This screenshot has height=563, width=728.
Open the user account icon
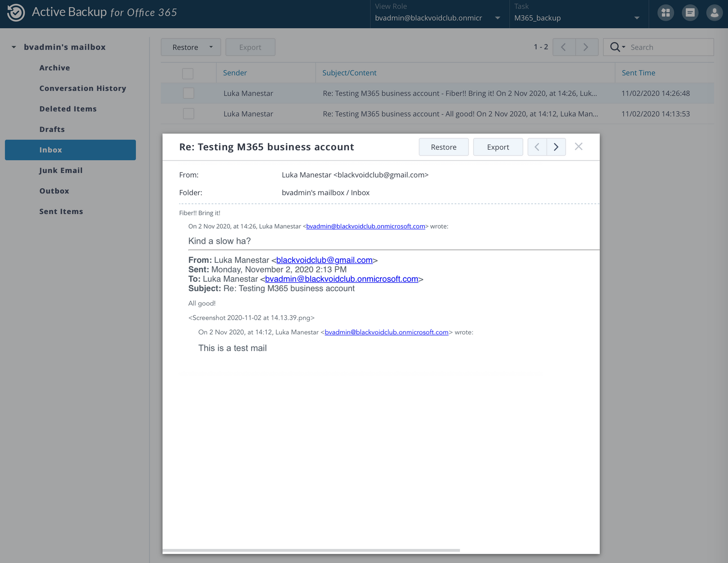click(714, 13)
